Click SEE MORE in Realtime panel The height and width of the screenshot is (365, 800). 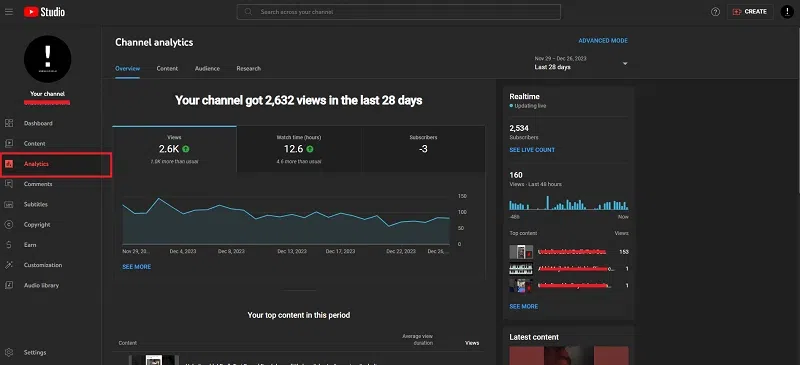click(523, 306)
